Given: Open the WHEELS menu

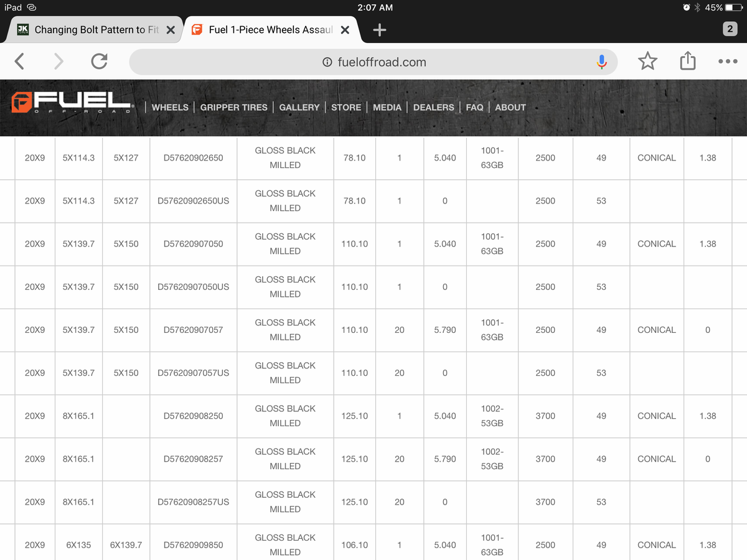Looking at the screenshot, I should 170,107.
